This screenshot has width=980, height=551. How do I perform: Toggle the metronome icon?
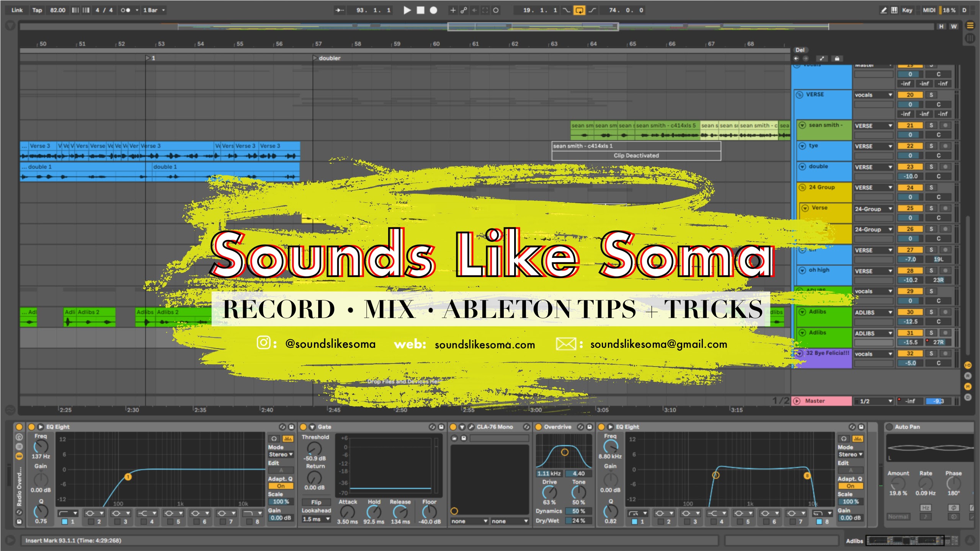[126, 10]
